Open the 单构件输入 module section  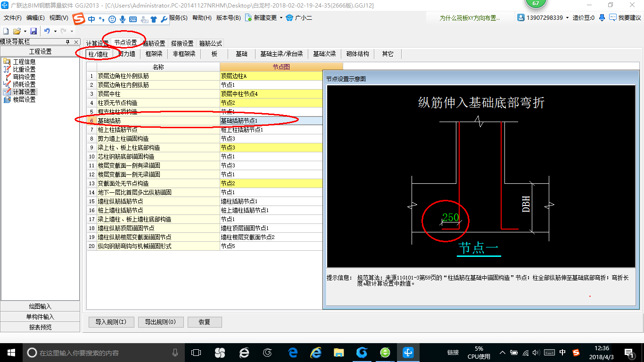[40, 317]
